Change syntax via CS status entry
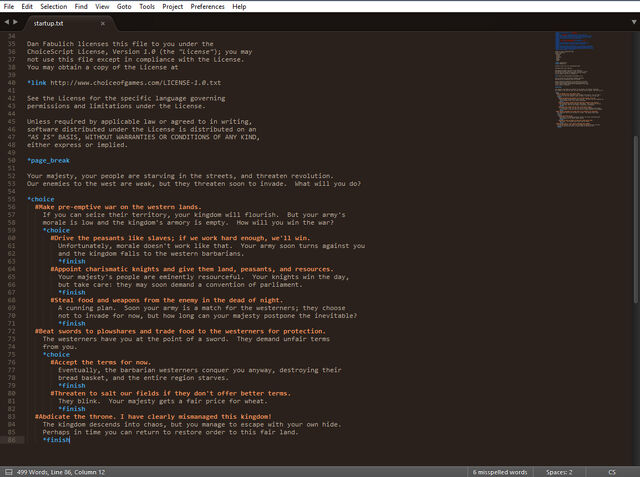The height and width of the screenshot is (477, 640). pyautogui.click(x=612, y=472)
